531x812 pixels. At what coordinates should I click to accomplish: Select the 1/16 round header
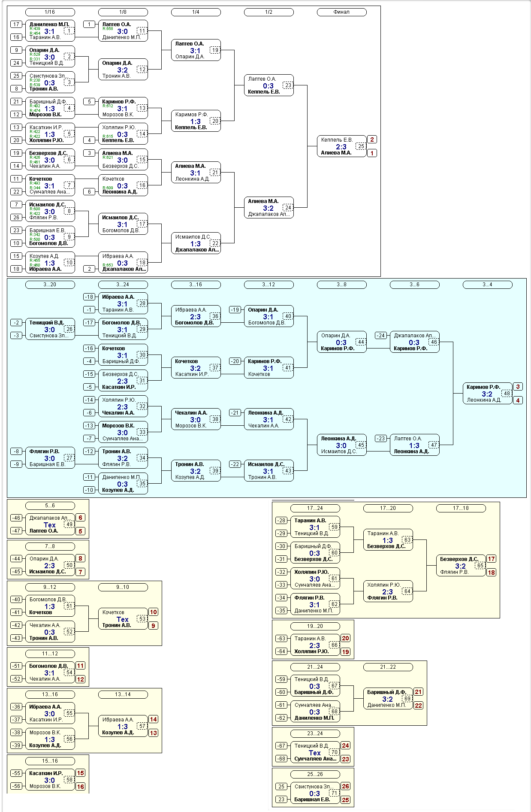(50, 12)
